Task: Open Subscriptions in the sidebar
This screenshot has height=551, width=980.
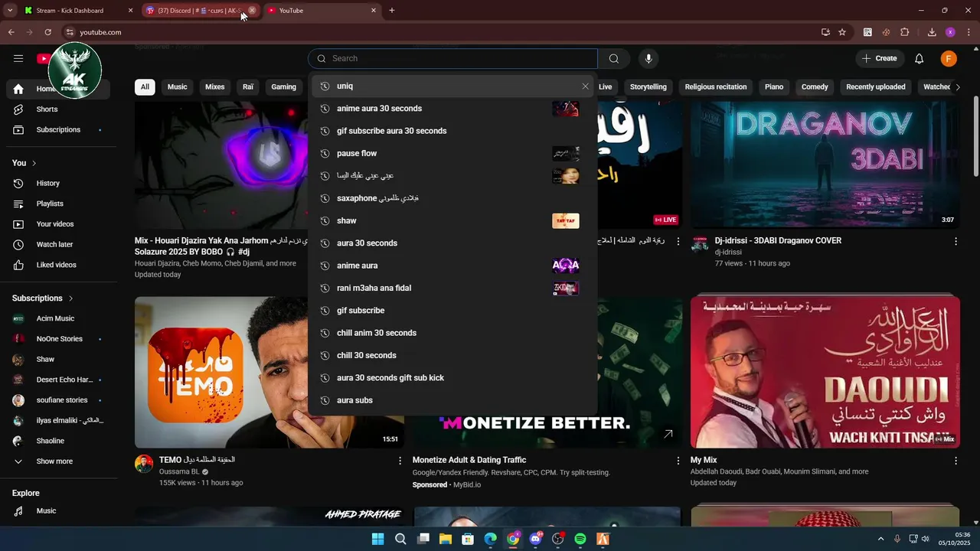Action: [x=59, y=130]
